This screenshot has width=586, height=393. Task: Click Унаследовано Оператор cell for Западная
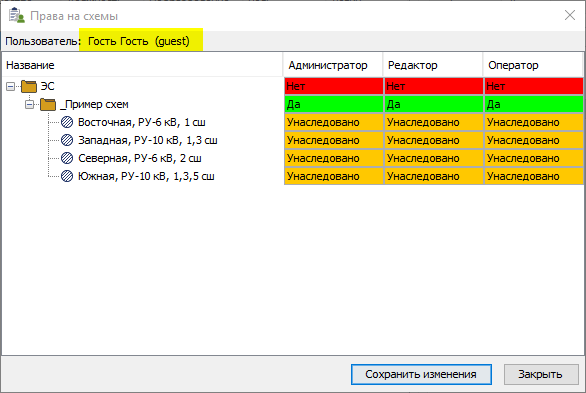click(x=534, y=140)
